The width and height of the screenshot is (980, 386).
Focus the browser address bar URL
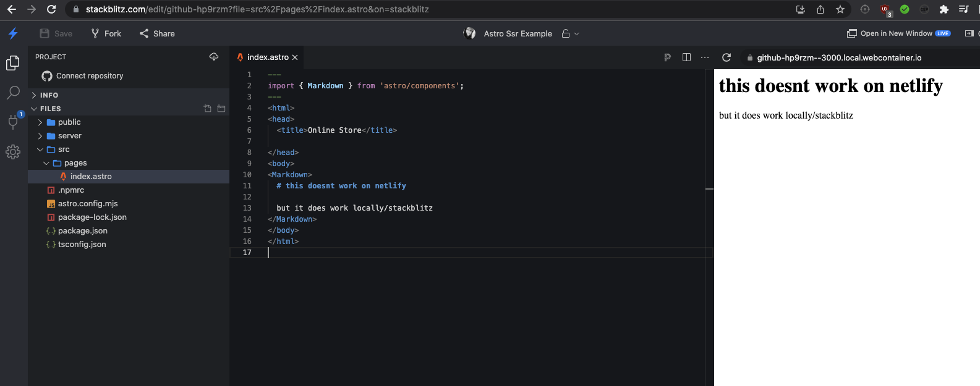click(257, 9)
